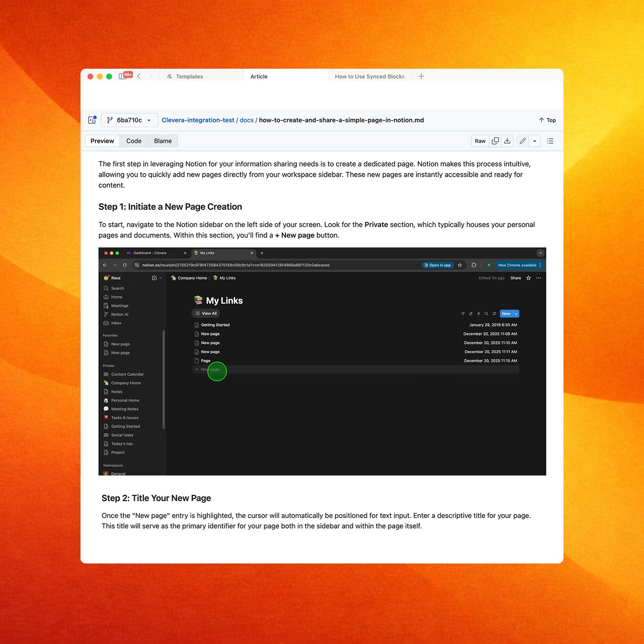Click the Step 1: Initiate a New Page Creation heading
The height and width of the screenshot is (644, 644).
coord(170,207)
